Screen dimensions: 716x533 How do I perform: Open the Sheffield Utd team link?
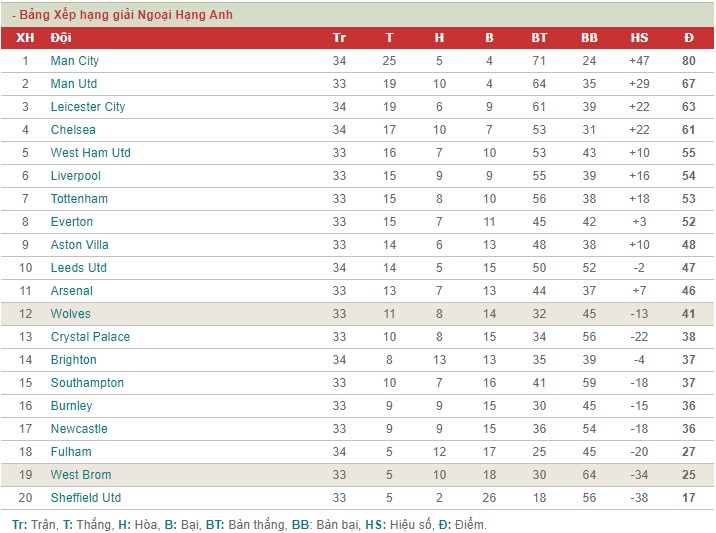coord(86,498)
